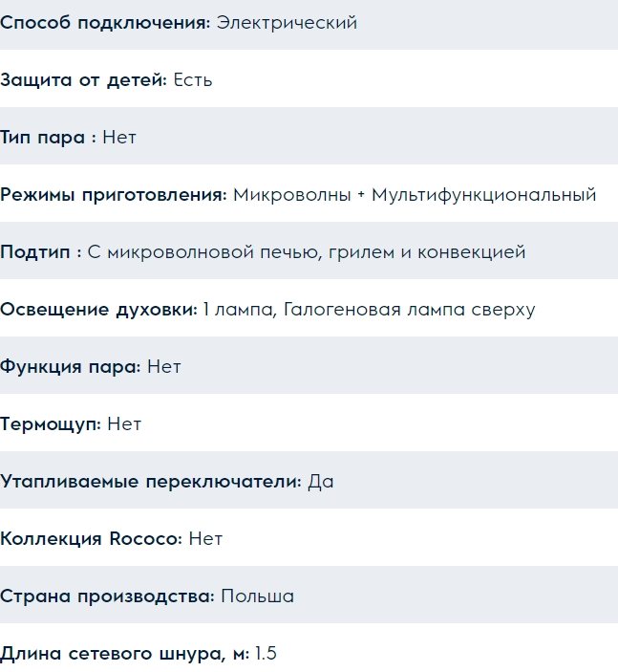Click the 'Микроволны + Мультифункциональный' value
This screenshot has height=672, width=618.
pyautogui.click(x=415, y=195)
